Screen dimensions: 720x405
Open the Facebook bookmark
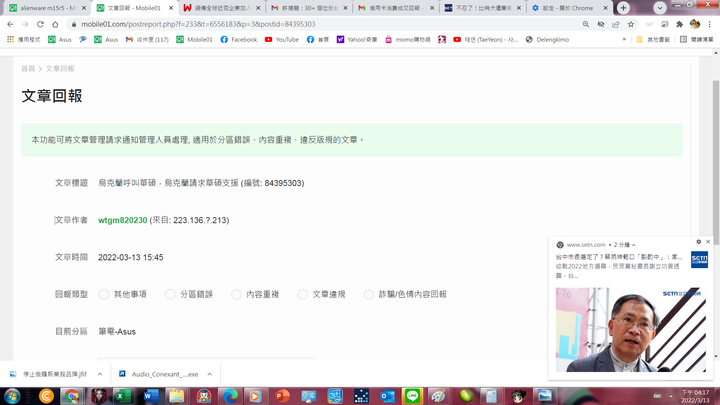pyautogui.click(x=239, y=39)
